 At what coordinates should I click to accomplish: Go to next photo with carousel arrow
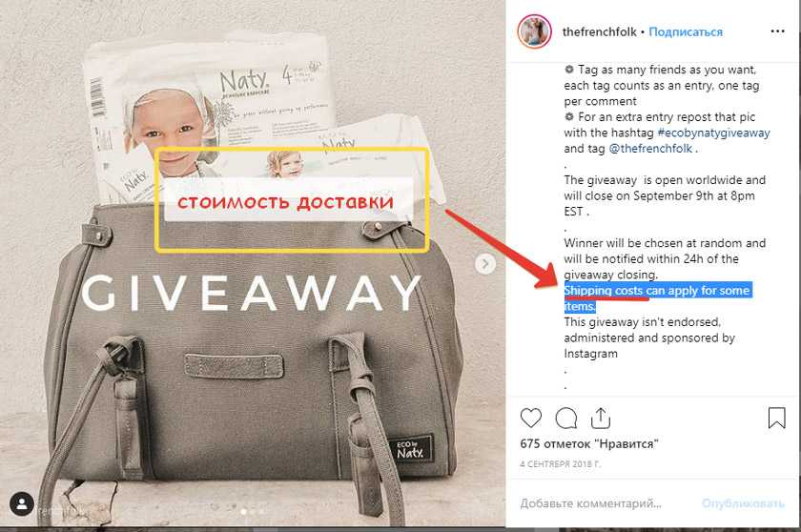[x=484, y=264]
